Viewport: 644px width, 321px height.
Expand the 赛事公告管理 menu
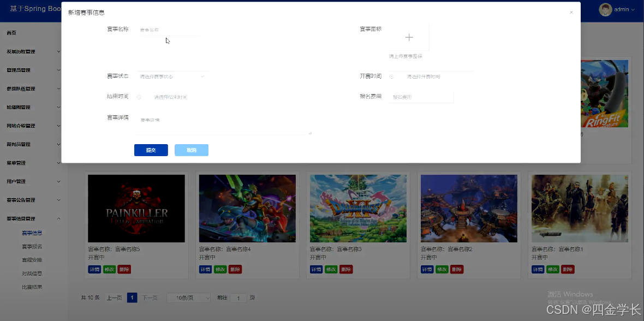tap(34, 200)
